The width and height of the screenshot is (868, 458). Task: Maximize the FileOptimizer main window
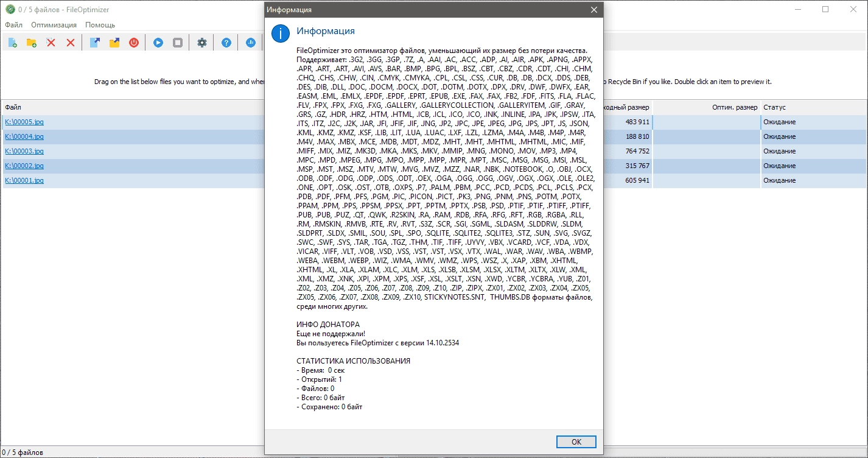tap(825, 9)
